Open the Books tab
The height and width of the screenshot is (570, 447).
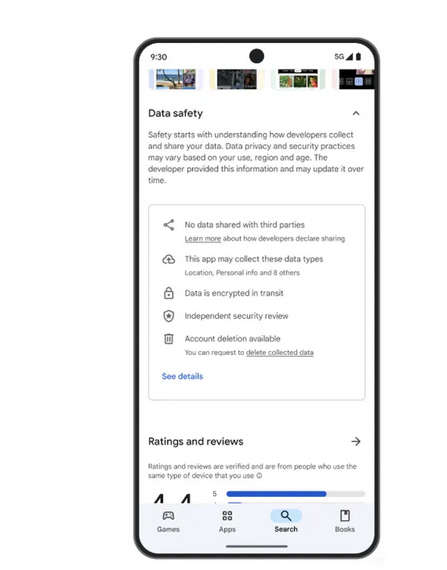coord(345,521)
